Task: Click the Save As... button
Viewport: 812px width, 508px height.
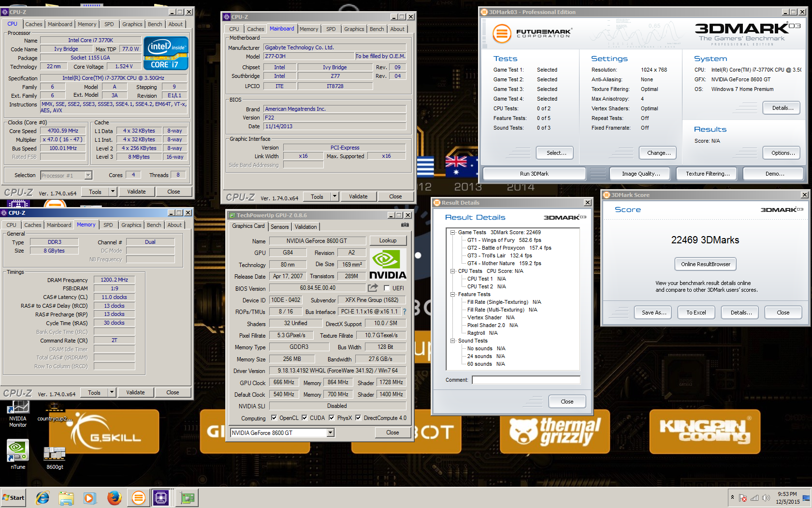Action: point(652,313)
